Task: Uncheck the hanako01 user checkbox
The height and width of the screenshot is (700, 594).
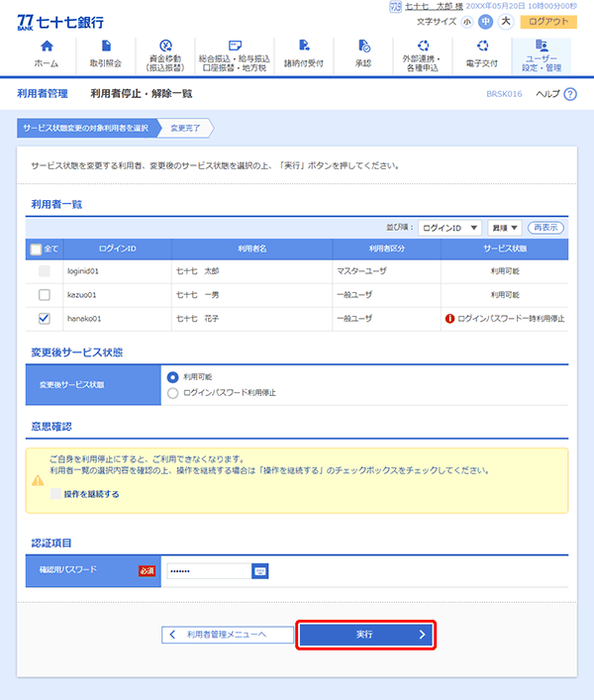Action: (44, 319)
